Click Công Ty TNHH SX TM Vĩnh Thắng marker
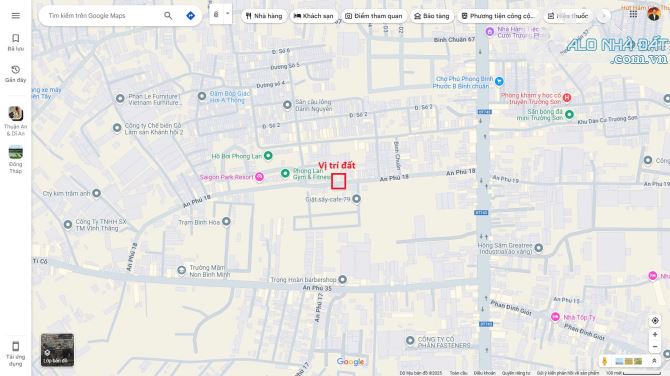 coord(68,224)
